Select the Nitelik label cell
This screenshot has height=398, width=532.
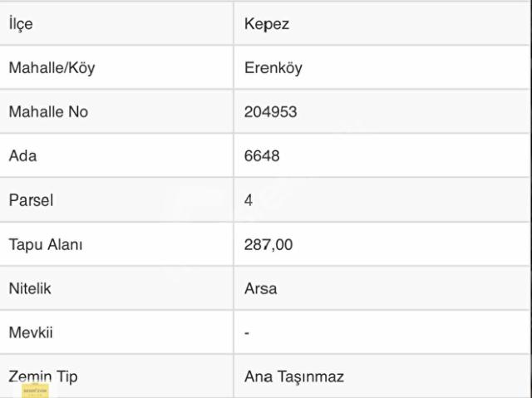30,289
